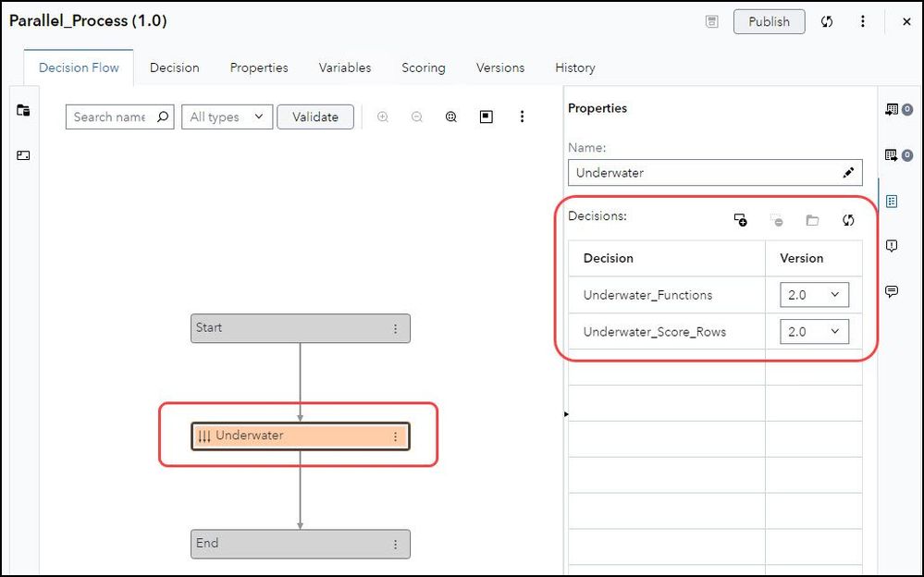The width and height of the screenshot is (924, 577).
Task: Click the remove decision icon
Action: pos(777,220)
